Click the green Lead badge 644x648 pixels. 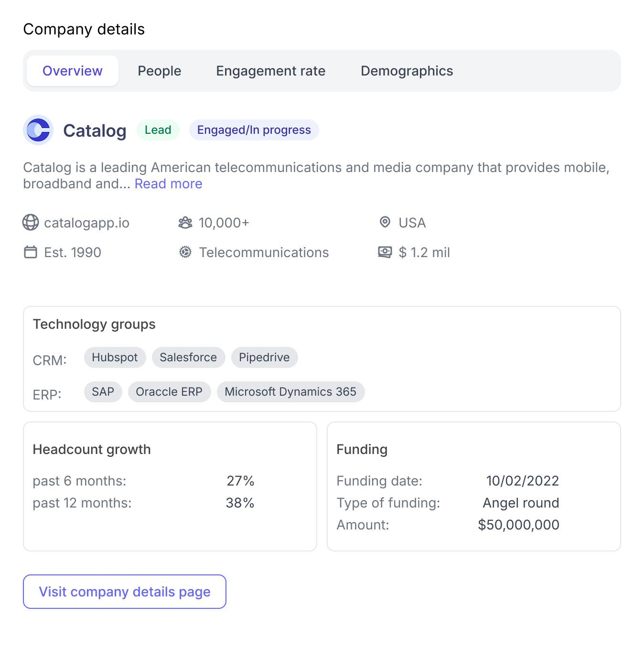tap(158, 130)
